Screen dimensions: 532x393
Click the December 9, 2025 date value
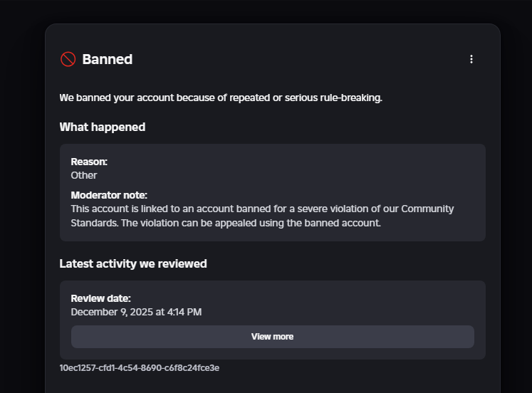tap(136, 312)
